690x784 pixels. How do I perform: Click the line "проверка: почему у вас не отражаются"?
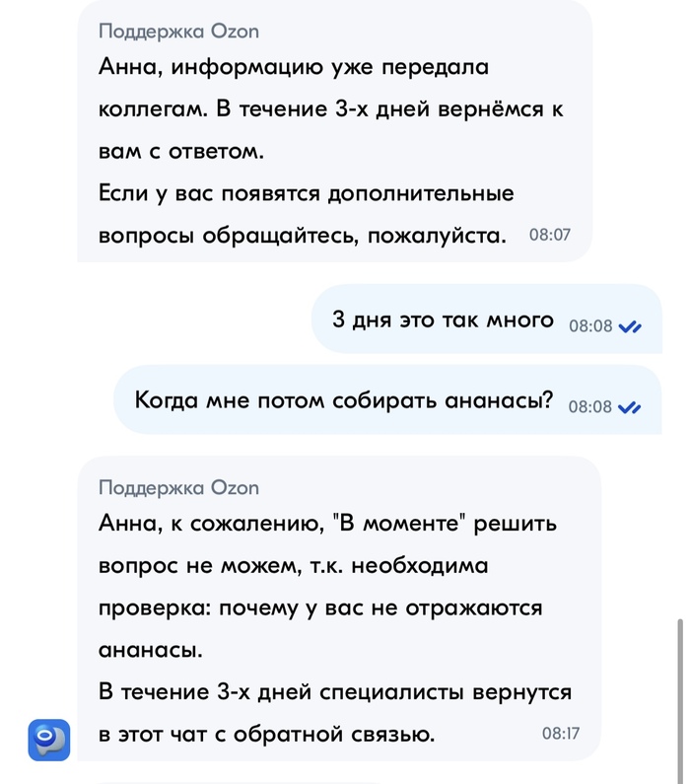320,608
